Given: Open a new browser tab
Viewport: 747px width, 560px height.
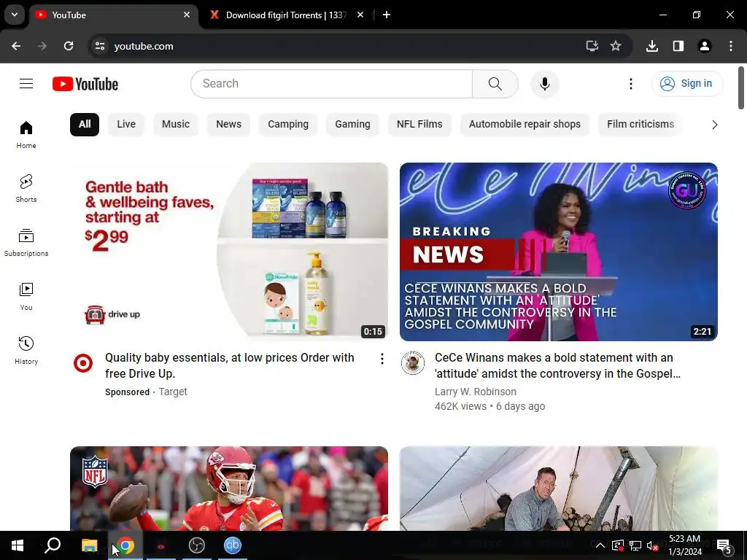Looking at the screenshot, I should tap(387, 15).
